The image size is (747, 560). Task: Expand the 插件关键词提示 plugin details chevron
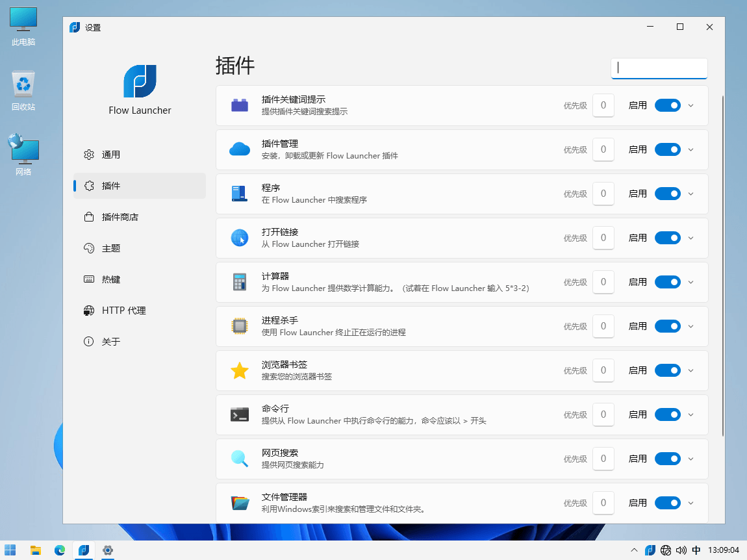tap(690, 105)
